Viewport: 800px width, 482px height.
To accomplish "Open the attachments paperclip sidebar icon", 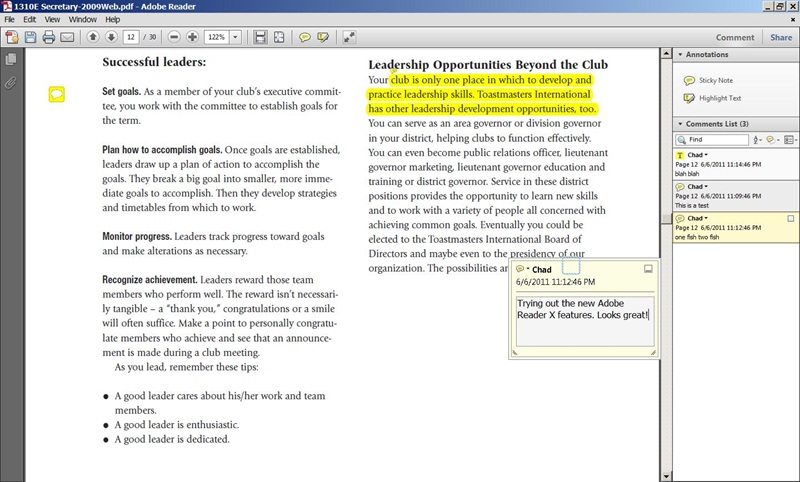I will click(11, 83).
